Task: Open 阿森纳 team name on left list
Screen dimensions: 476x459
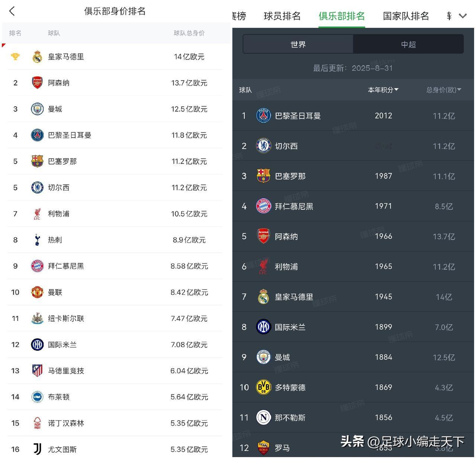Action: [x=59, y=83]
